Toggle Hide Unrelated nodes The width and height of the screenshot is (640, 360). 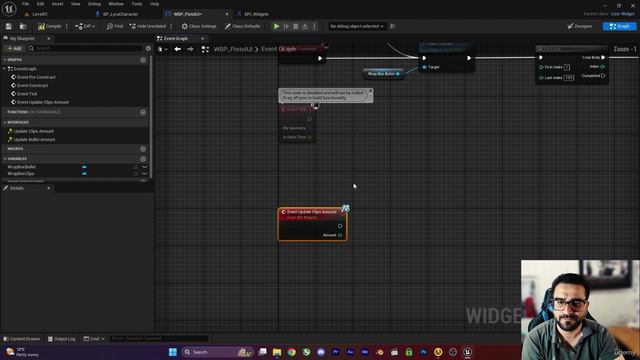pyautogui.click(x=148, y=26)
